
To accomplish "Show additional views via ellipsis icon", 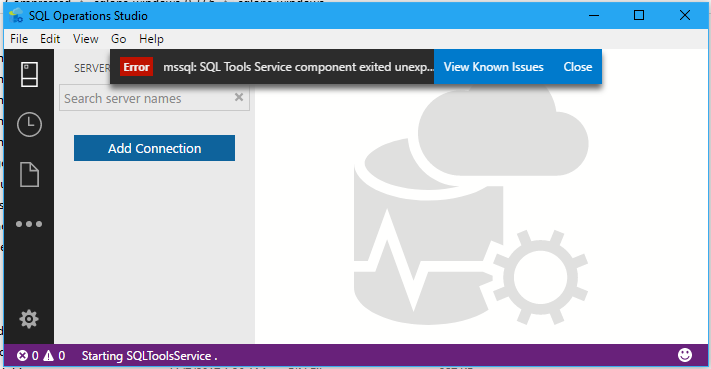I will 29,224.
